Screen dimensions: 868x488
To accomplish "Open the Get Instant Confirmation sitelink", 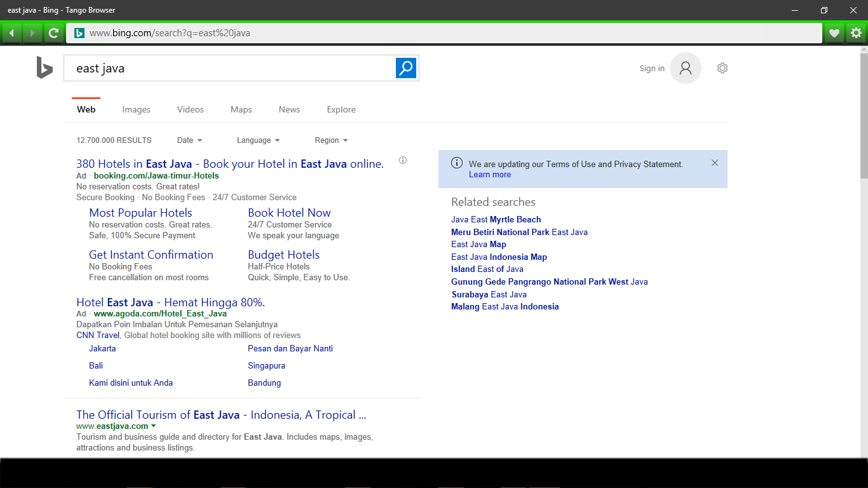I will coord(151,255).
